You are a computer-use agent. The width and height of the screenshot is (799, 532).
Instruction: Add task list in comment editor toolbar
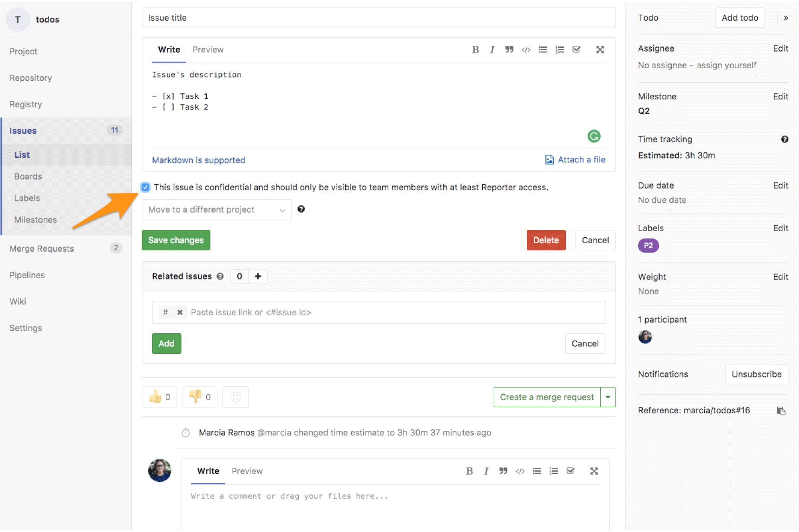point(570,471)
